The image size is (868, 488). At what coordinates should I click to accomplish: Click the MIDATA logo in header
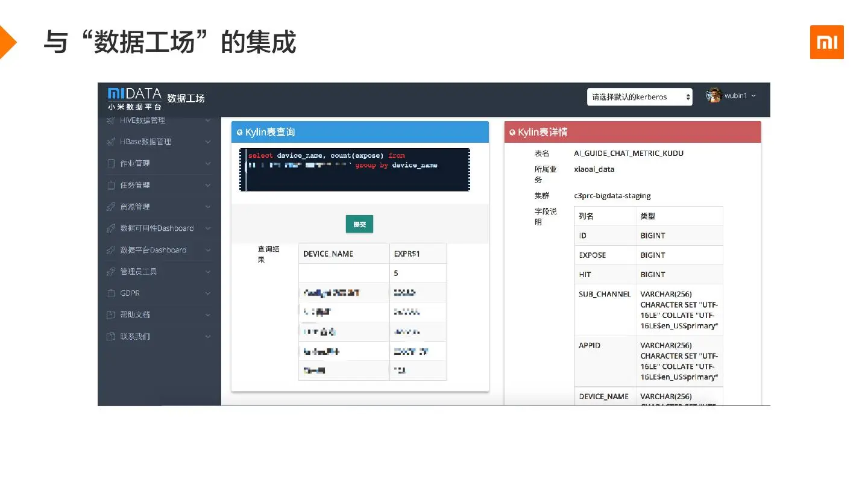tap(134, 99)
